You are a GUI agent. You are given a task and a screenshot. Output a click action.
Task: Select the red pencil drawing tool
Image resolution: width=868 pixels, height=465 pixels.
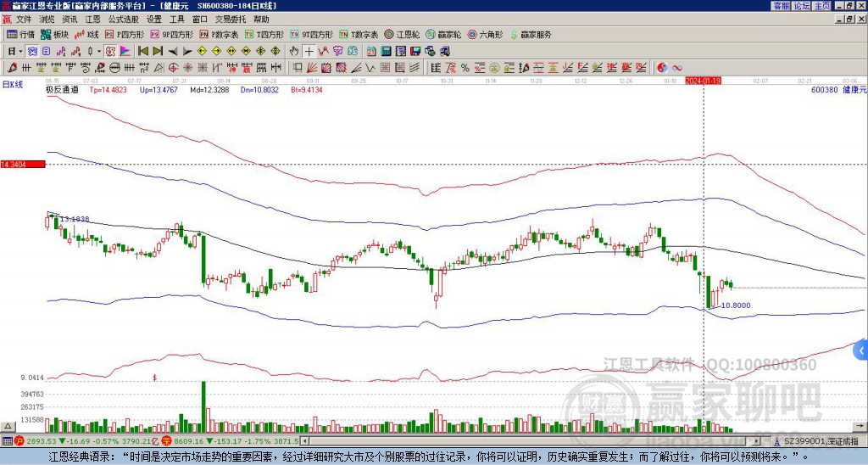click(x=11, y=68)
